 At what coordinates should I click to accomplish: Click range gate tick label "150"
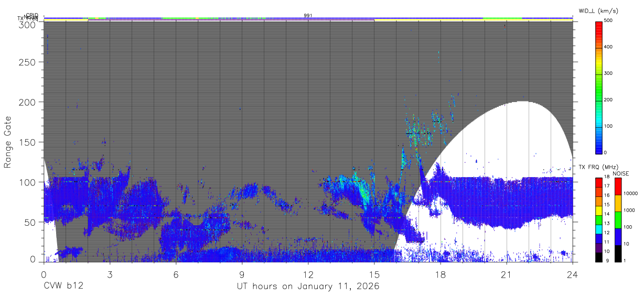pyautogui.click(x=26, y=142)
